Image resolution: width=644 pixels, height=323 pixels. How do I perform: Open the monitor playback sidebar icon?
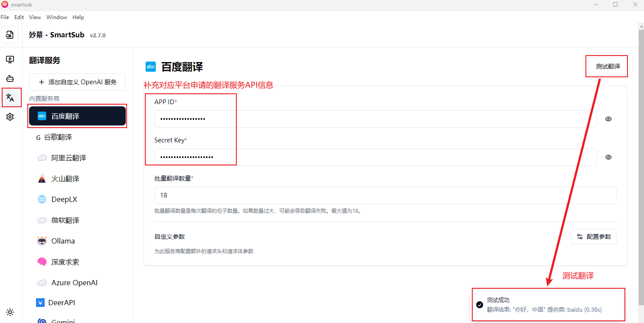tap(10, 59)
